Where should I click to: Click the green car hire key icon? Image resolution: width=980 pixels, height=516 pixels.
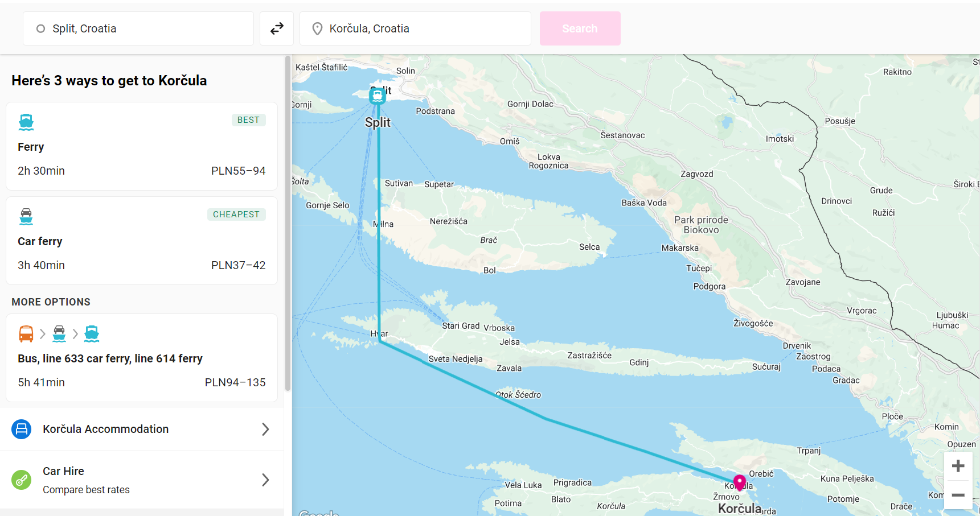[22, 480]
